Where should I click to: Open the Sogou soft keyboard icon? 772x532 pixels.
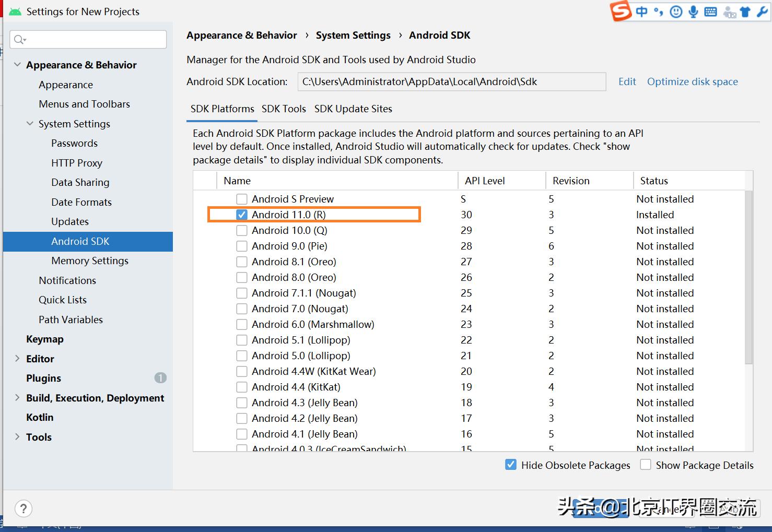710,11
